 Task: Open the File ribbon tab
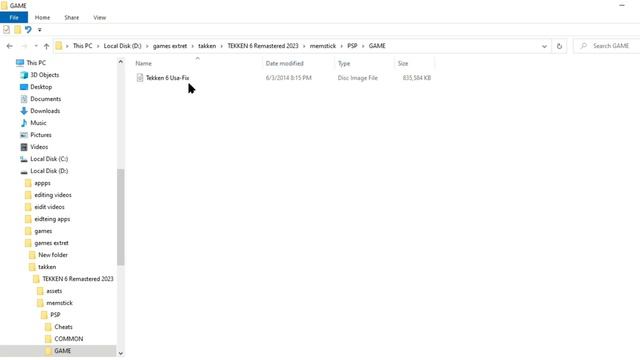14,18
